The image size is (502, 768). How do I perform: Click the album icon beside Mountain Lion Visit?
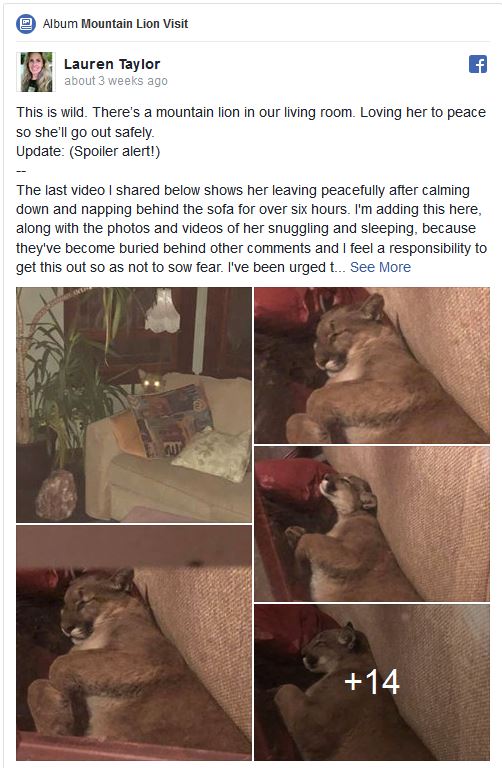click(x=25, y=24)
